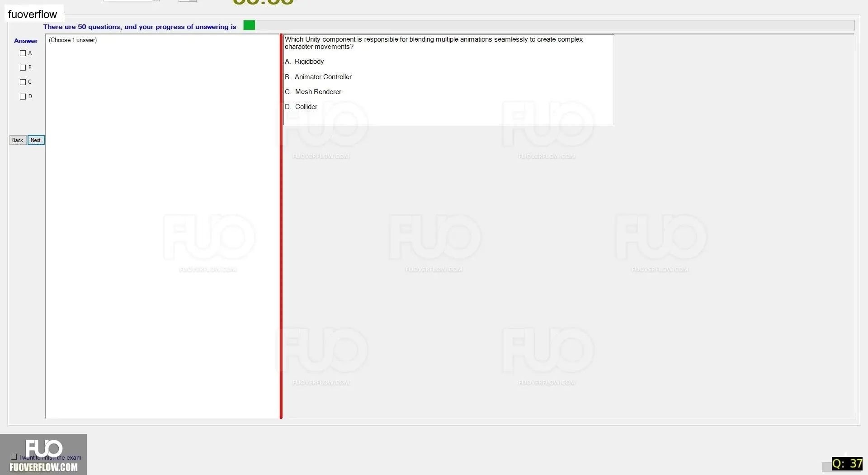Image resolution: width=868 pixels, height=475 pixels.
Task: Tick answer checkbox D
Action: pyautogui.click(x=23, y=97)
